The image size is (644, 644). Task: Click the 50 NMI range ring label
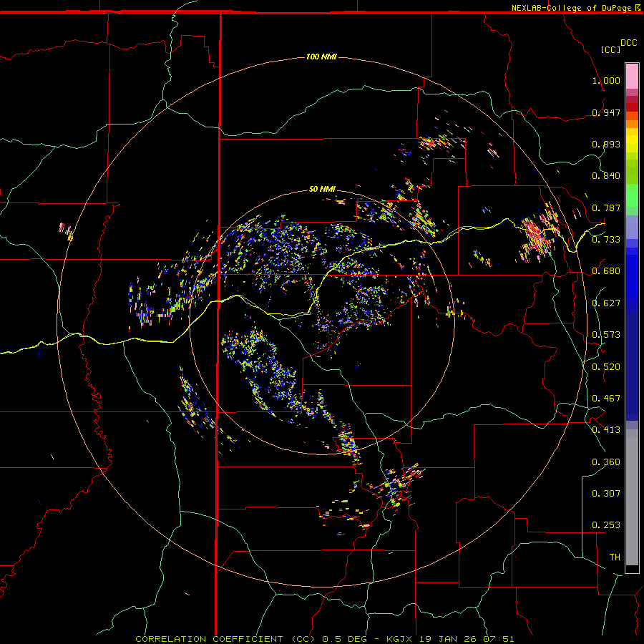click(x=322, y=189)
